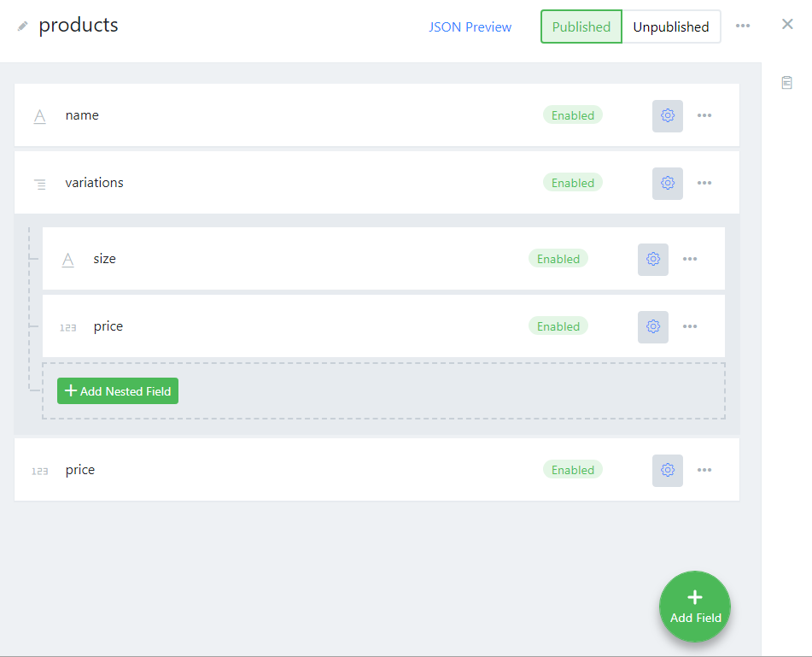The image size is (812, 657).
Task: Open settings gear for the size field
Action: coord(652,259)
